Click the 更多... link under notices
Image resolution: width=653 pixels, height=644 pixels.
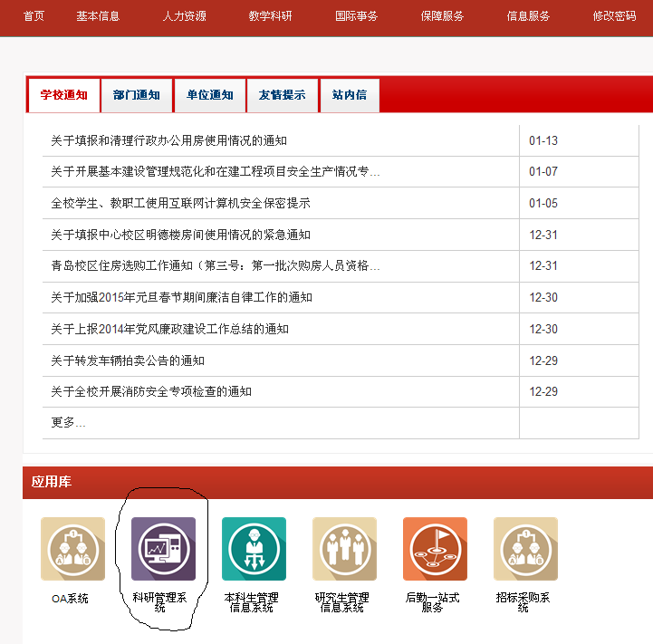68,423
